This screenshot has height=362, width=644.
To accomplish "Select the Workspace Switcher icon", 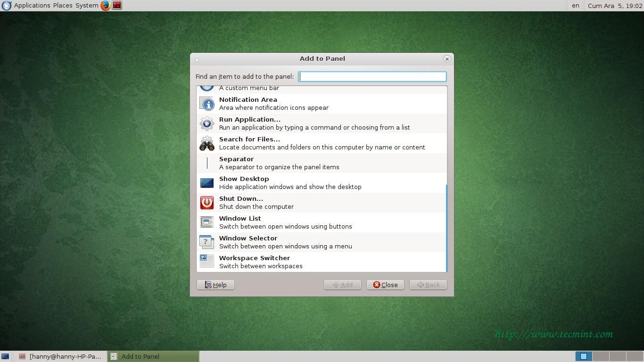I will 207,262.
